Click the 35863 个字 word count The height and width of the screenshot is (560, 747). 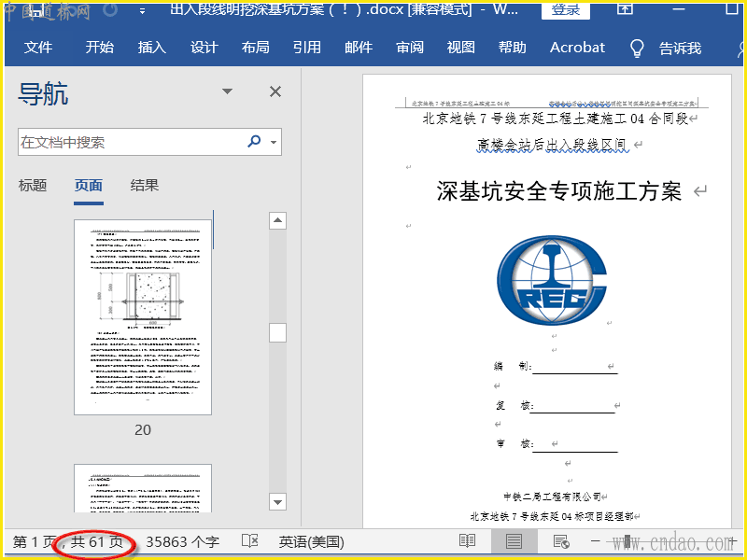tap(182, 542)
